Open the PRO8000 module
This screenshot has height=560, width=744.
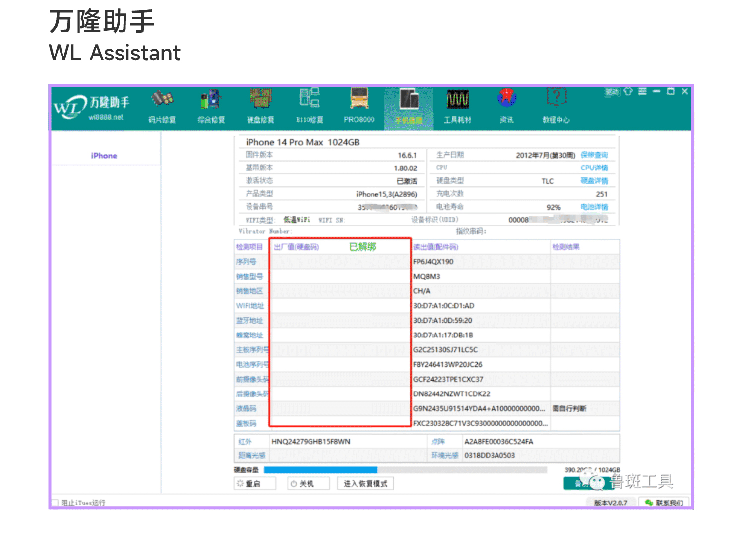click(x=359, y=107)
